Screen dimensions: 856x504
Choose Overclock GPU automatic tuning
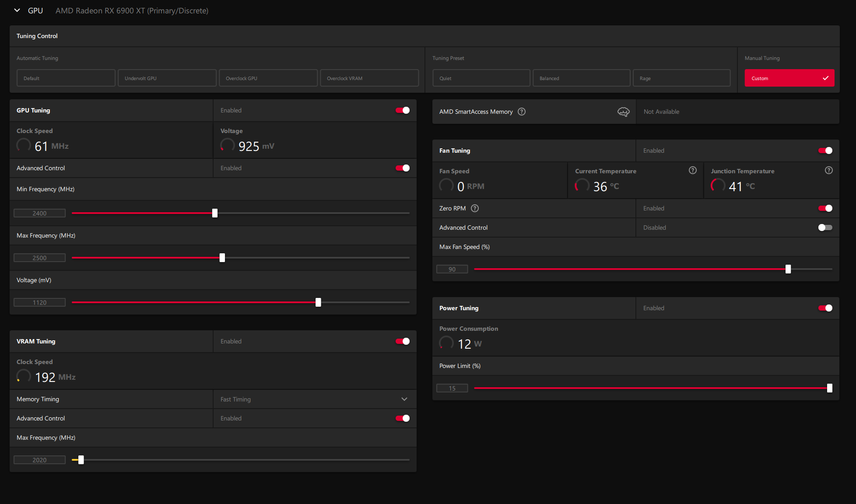pos(268,78)
